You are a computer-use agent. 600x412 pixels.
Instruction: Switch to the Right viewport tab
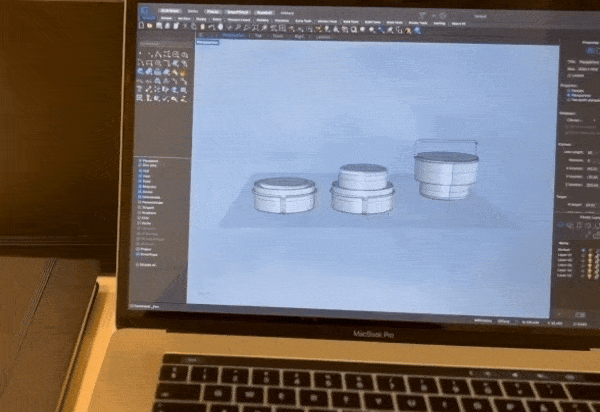[x=300, y=36]
